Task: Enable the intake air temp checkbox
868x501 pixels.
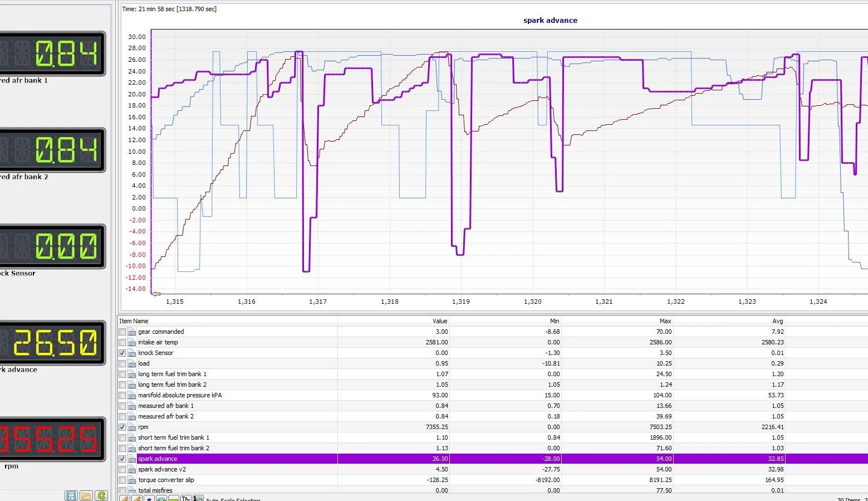Action: pyautogui.click(x=122, y=342)
